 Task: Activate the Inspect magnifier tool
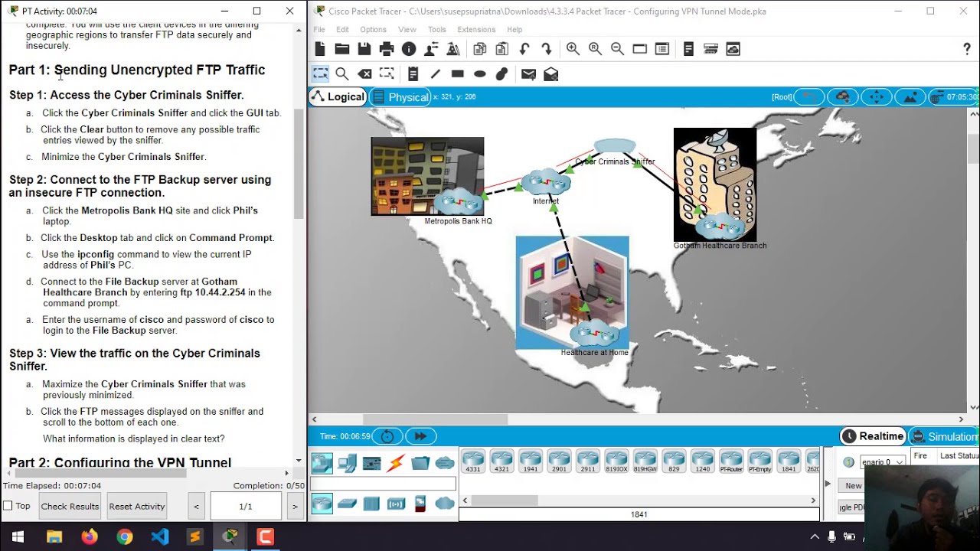pos(342,74)
